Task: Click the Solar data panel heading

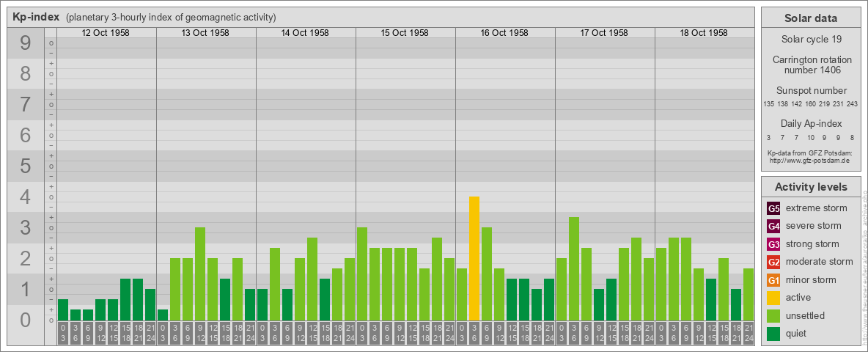Action: [811, 18]
